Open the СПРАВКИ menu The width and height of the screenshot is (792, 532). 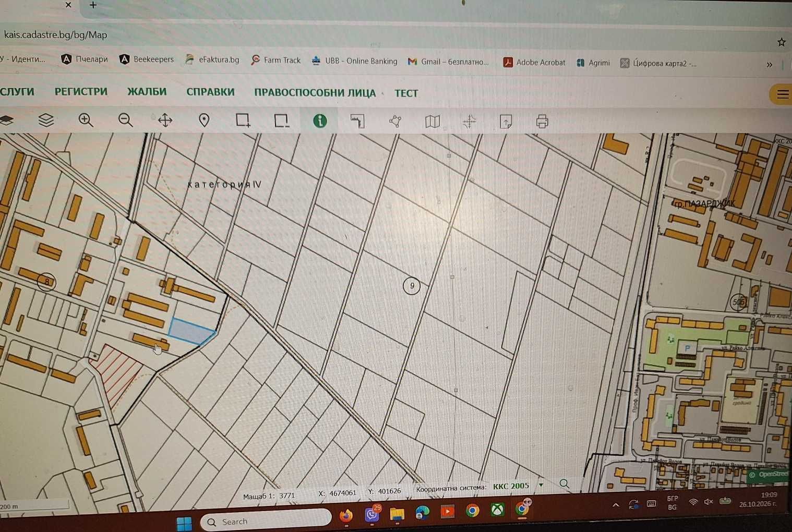[210, 92]
